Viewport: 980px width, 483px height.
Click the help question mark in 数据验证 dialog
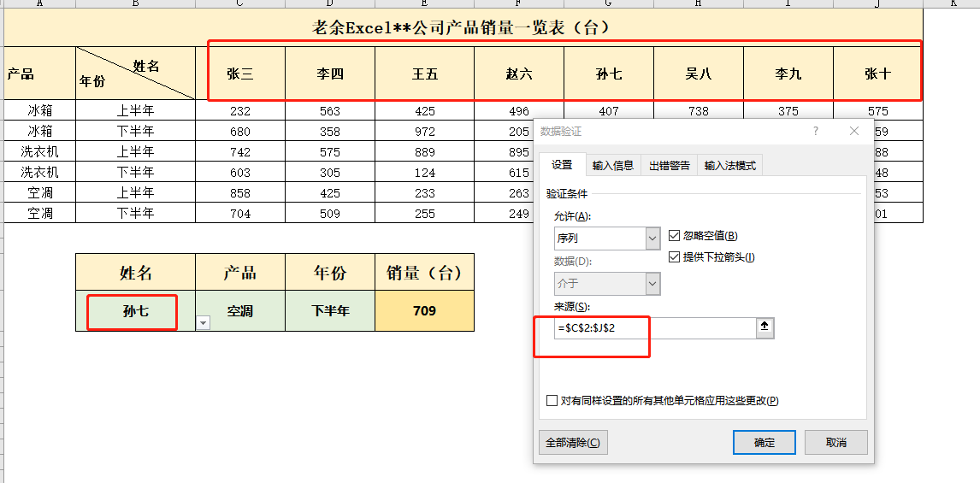[816, 131]
